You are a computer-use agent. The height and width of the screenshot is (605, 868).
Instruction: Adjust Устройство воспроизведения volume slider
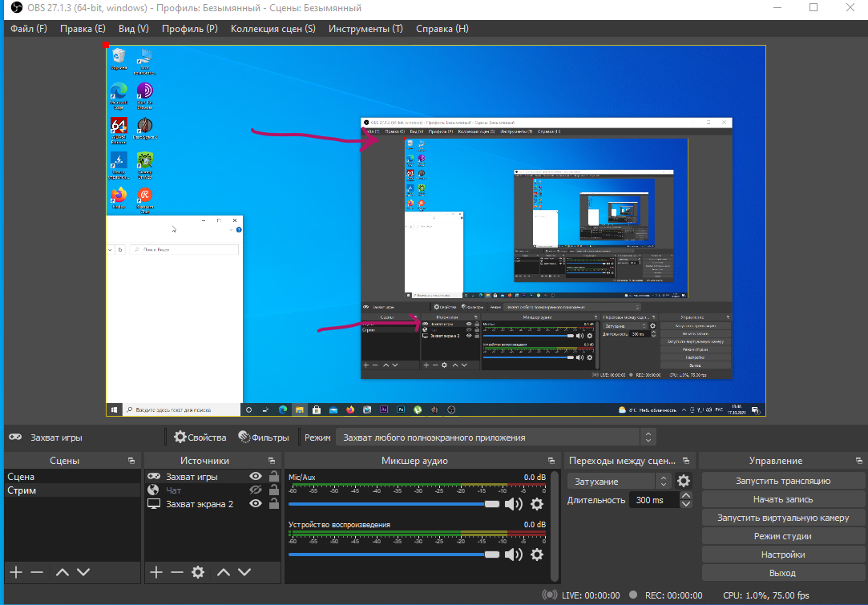point(394,555)
